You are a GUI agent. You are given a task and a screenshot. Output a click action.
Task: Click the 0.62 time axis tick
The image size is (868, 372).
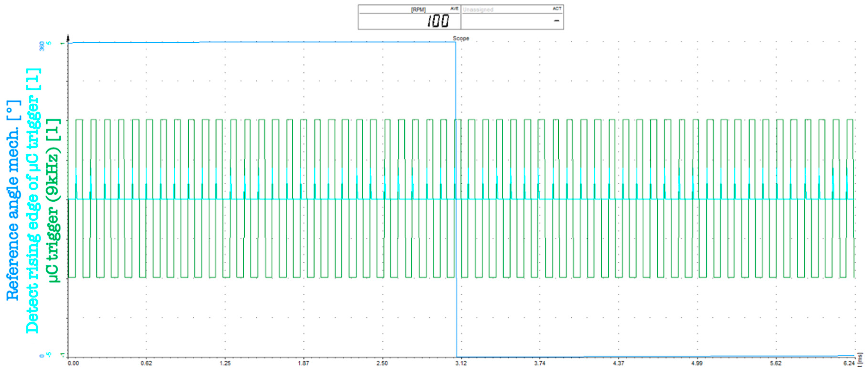(146, 363)
